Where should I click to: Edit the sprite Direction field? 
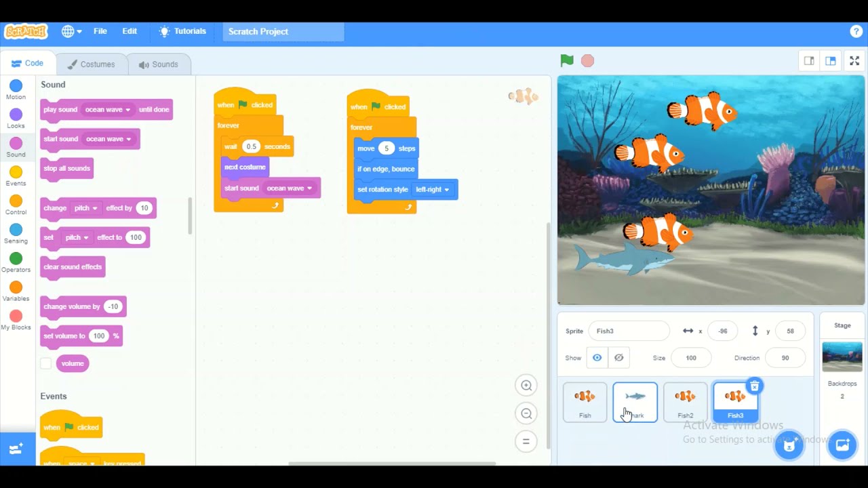pyautogui.click(x=785, y=358)
